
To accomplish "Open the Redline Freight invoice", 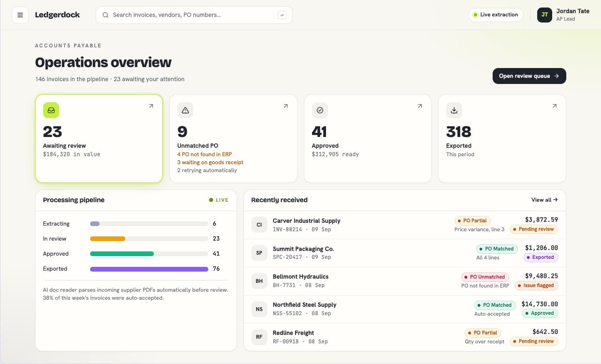I will click(x=405, y=337).
